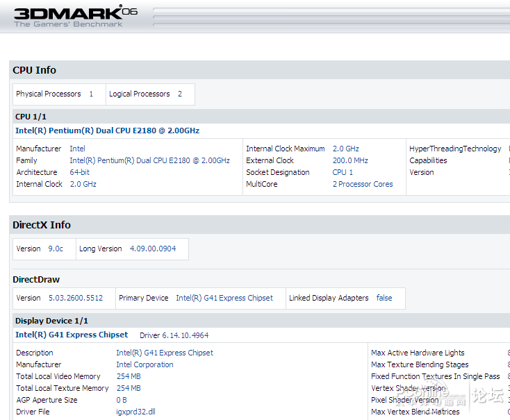
Task: Click the 'The Gamers' Benchmark' tagline
Action: [68, 24]
